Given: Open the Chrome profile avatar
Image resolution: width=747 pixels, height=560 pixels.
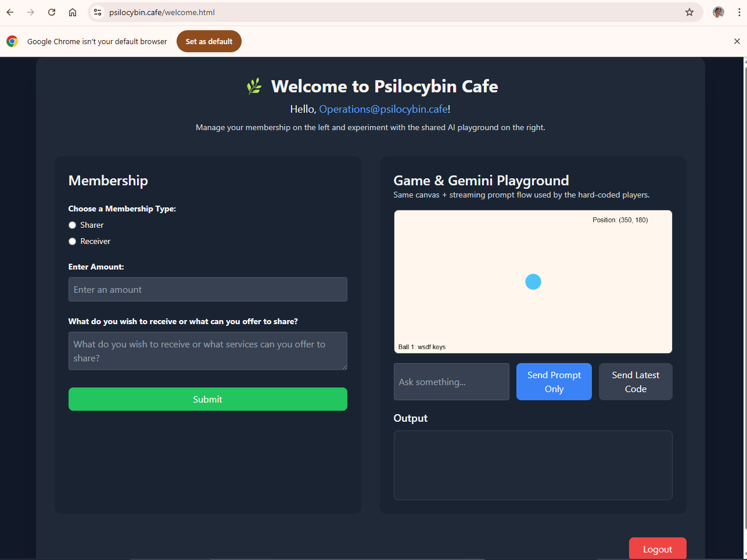Looking at the screenshot, I should click(718, 12).
